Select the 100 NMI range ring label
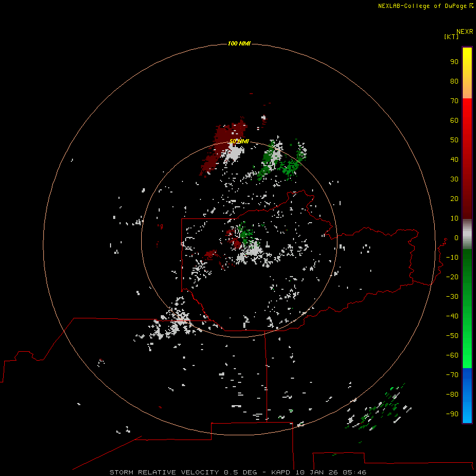 239,43
